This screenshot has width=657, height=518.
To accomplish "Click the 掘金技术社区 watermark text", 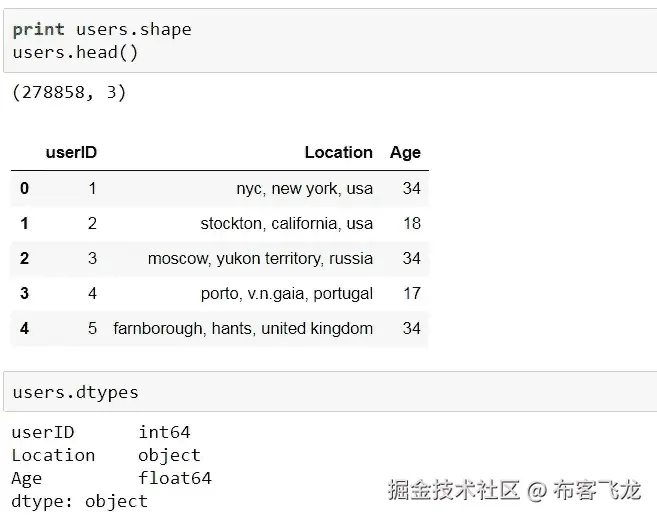I will pyautogui.click(x=454, y=490).
